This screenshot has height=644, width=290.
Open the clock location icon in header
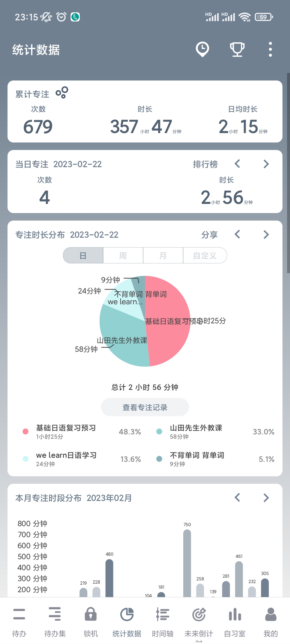(202, 49)
